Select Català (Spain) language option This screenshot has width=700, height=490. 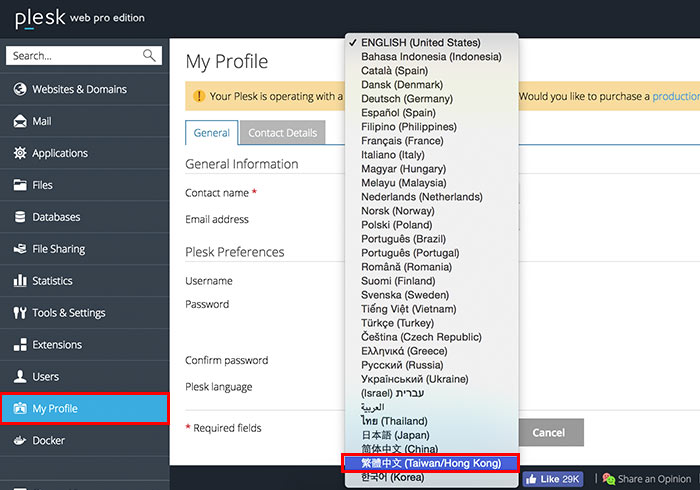pyautogui.click(x=431, y=71)
